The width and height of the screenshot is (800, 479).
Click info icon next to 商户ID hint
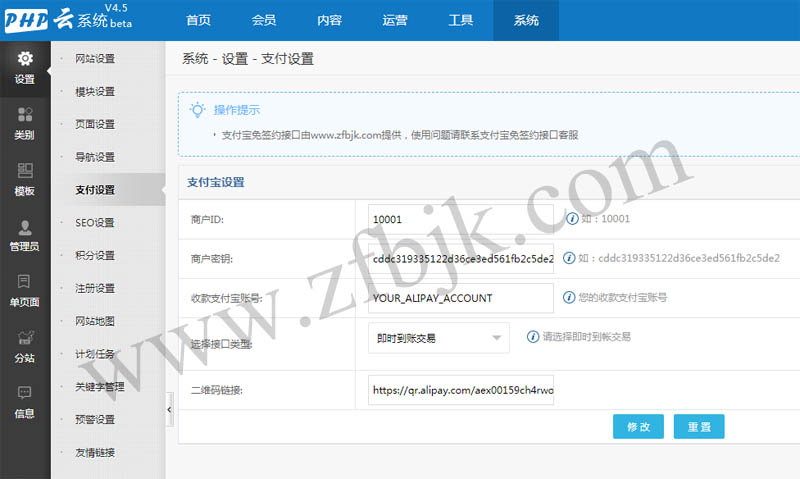(572, 219)
